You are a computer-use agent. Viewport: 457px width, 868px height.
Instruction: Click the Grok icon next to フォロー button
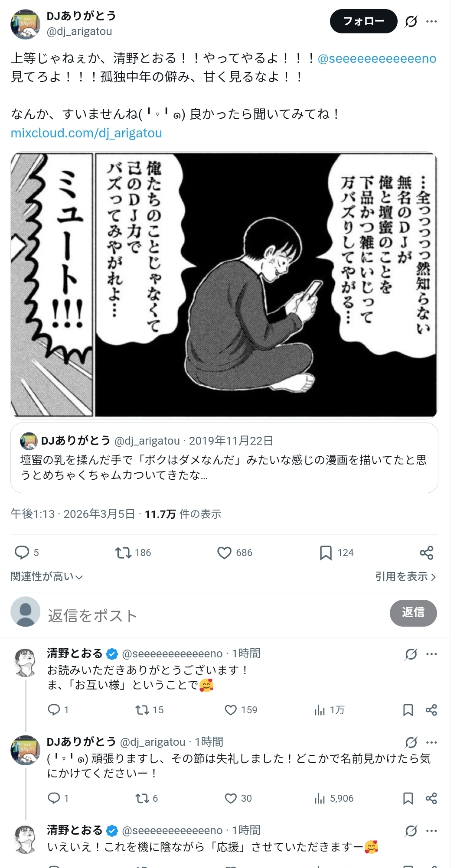point(411,21)
